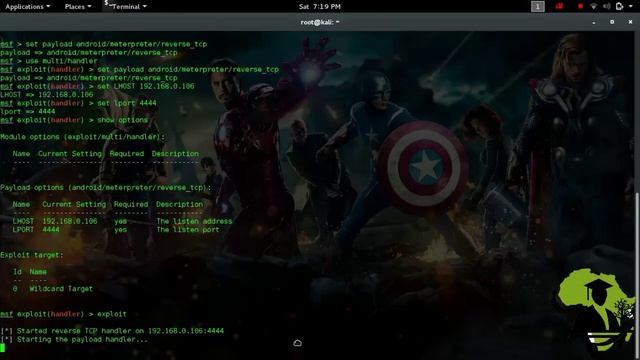Click 'LHOST => 192.168.0.106' output line
The image size is (640, 360).
(47, 95)
